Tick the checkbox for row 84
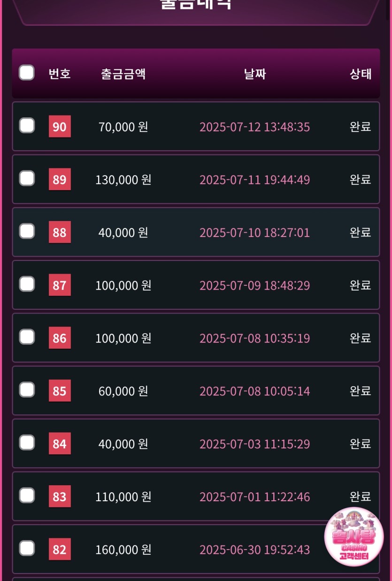392x581 pixels. pos(27,443)
